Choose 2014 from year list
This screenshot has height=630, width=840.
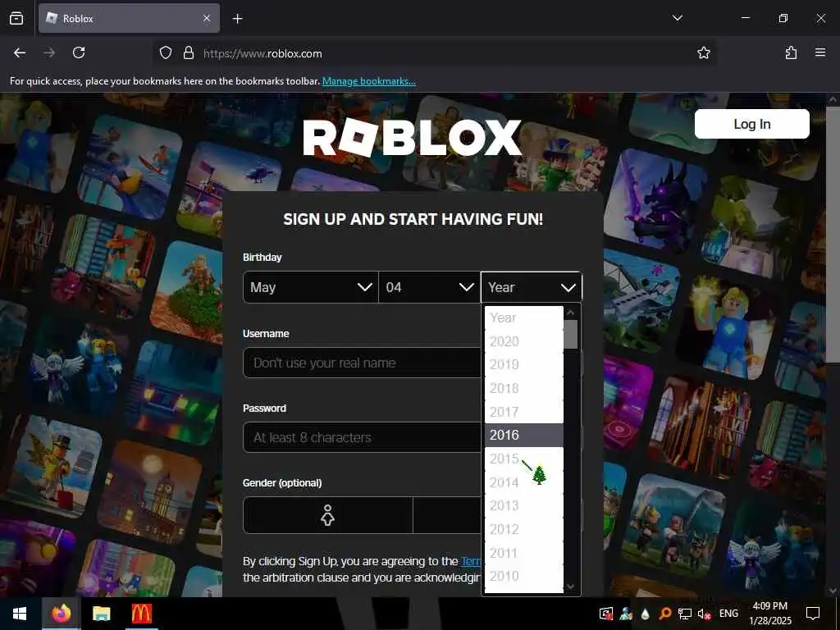click(524, 482)
